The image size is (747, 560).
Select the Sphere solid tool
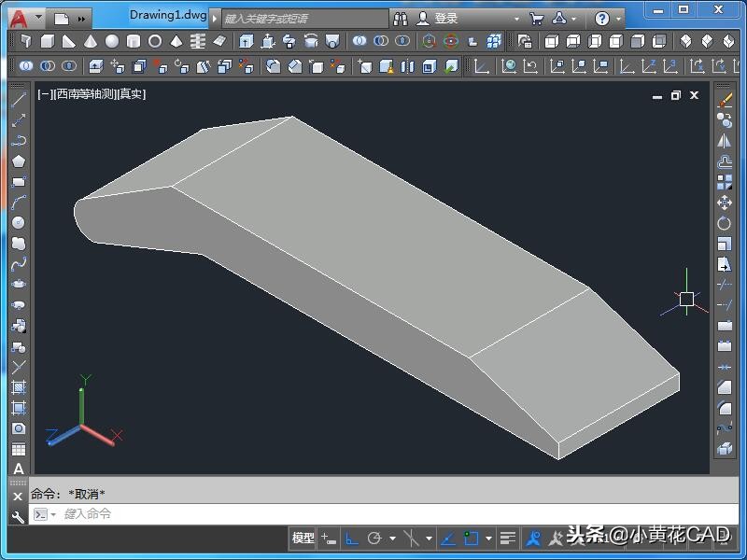[112, 42]
